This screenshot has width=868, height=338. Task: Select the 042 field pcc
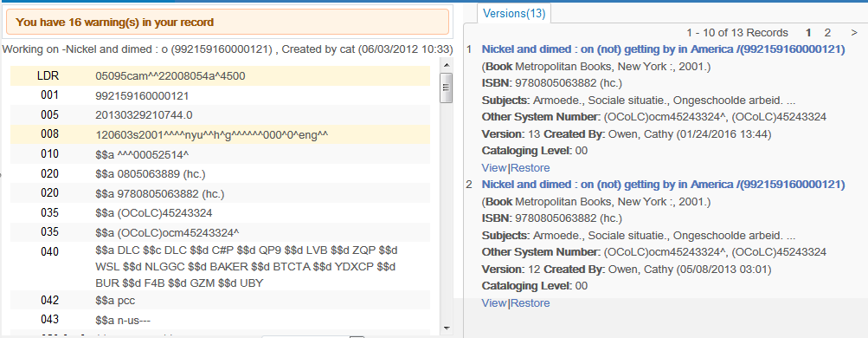115,301
